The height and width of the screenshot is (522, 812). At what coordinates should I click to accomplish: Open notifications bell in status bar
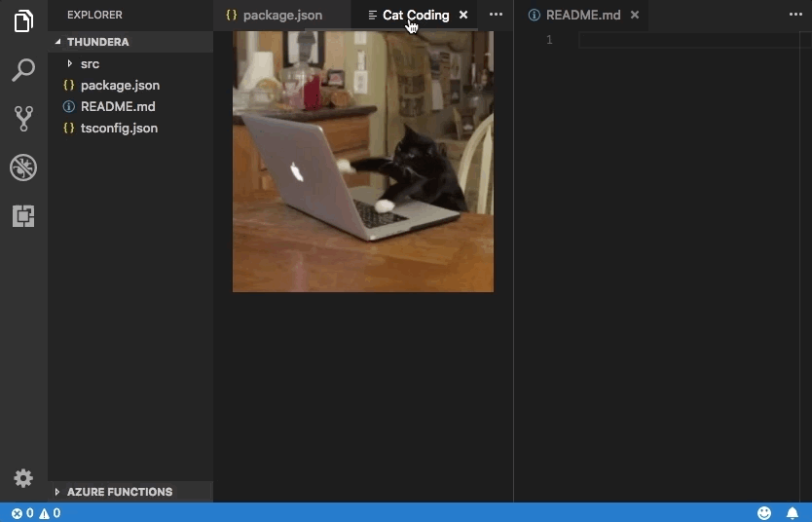(x=793, y=513)
